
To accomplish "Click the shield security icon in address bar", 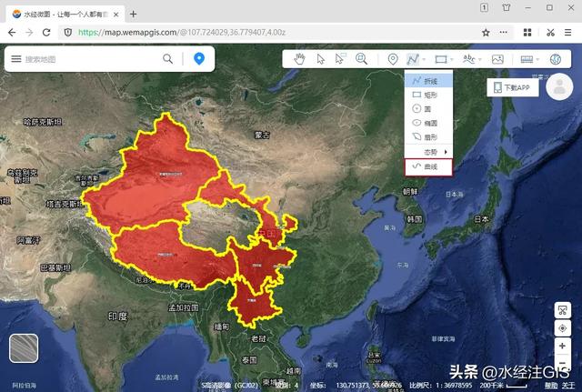I will tap(68, 33).
